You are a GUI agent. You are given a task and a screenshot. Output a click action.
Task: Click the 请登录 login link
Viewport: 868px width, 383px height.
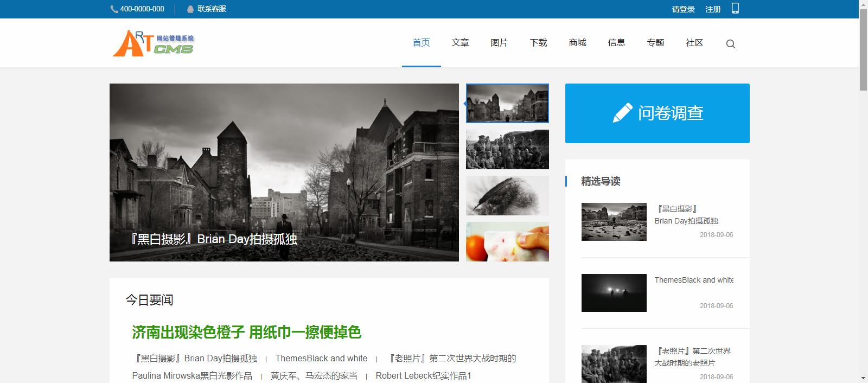[684, 9]
